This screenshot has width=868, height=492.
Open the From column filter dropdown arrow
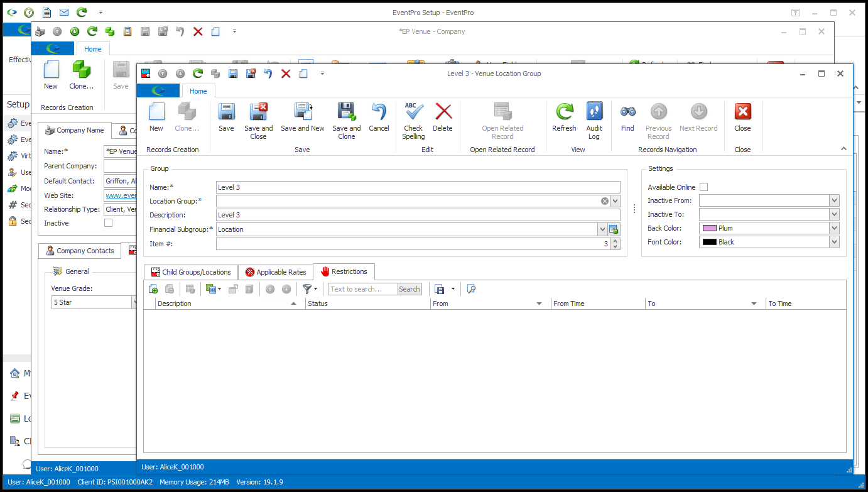(539, 303)
